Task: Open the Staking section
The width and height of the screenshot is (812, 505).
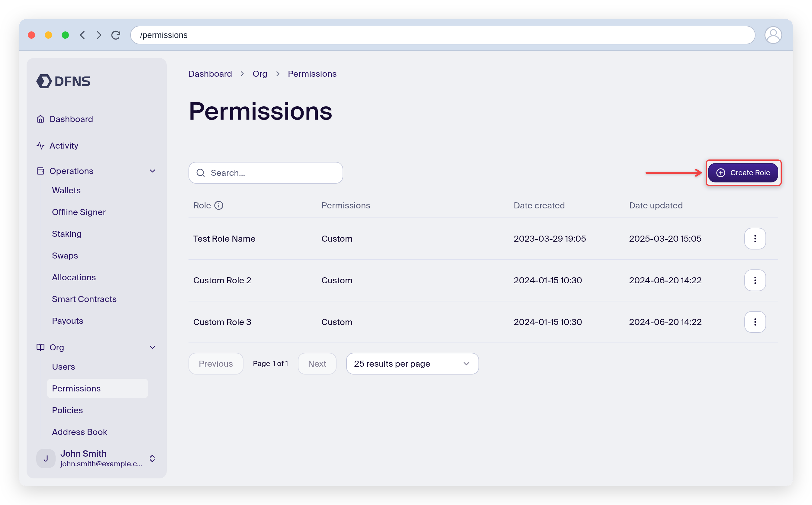Action: click(x=67, y=234)
